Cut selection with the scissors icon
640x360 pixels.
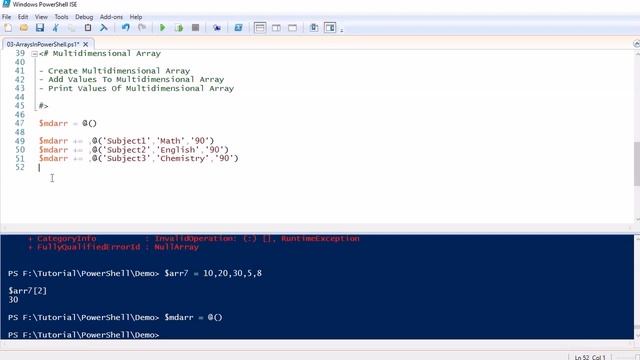56,28
